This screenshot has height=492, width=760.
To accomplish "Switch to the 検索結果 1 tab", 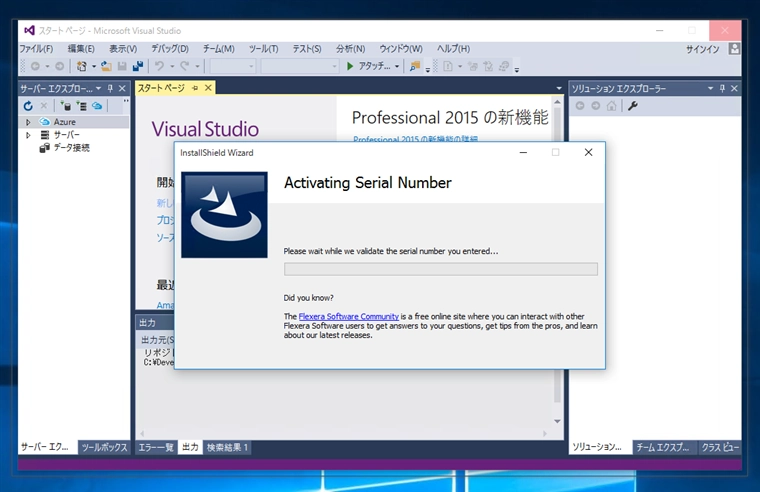I will [x=227, y=447].
